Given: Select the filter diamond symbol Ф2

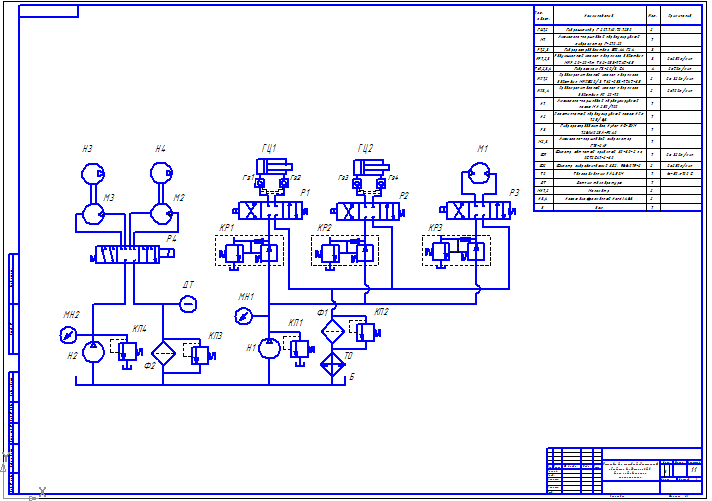Looking at the screenshot, I should pyautogui.click(x=163, y=353).
